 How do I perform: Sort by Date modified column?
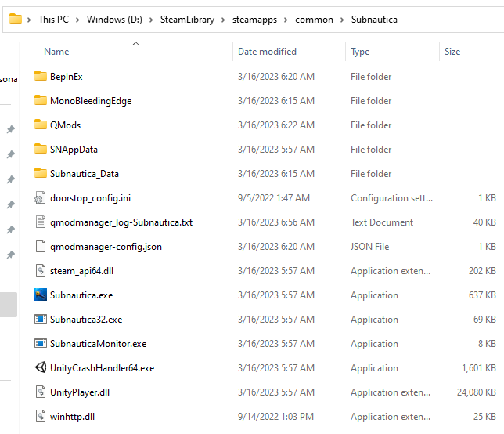tap(267, 52)
